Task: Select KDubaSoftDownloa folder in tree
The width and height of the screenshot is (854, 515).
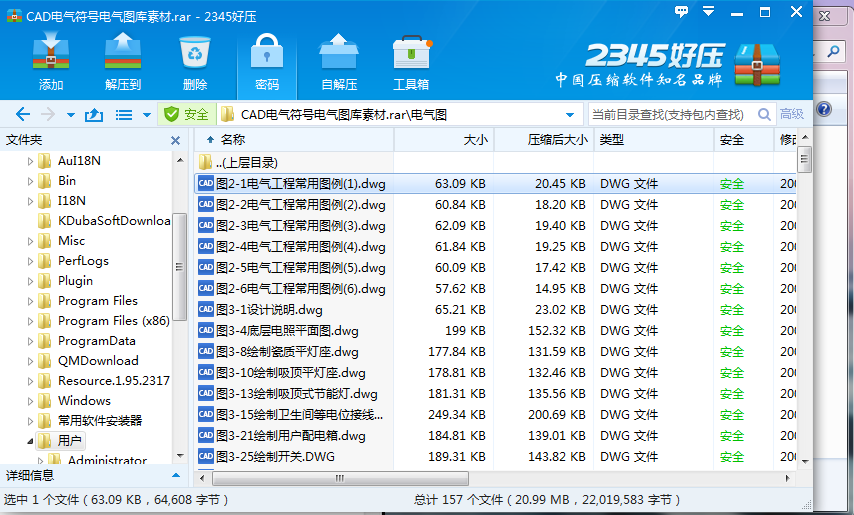Action: click(x=105, y=220)
